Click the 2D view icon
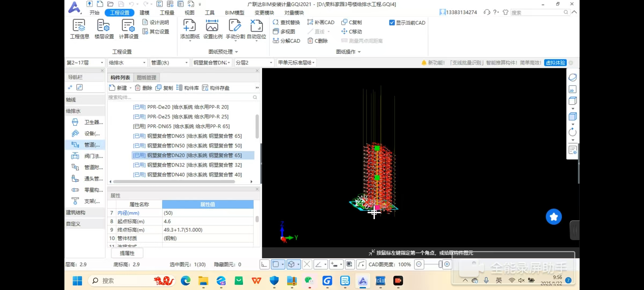This screenshot has width=644, height=290. 572,89
